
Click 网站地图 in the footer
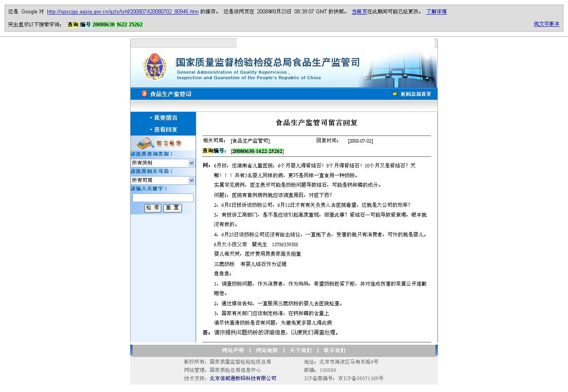(x=267, y=350)
